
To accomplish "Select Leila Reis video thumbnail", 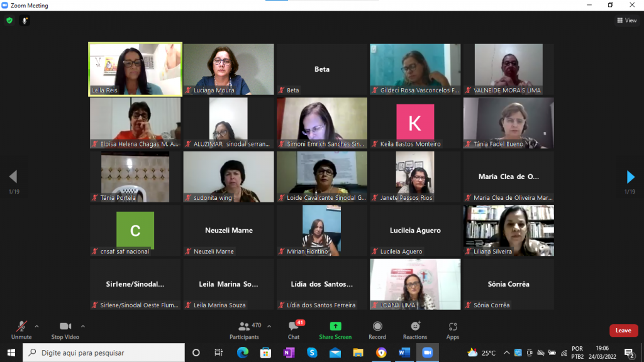I will 135,69.
